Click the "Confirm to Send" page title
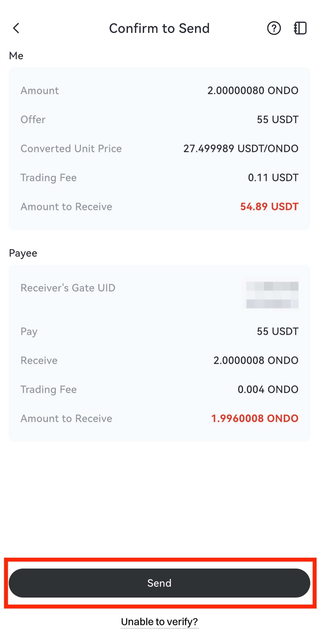 click(159, 28)
